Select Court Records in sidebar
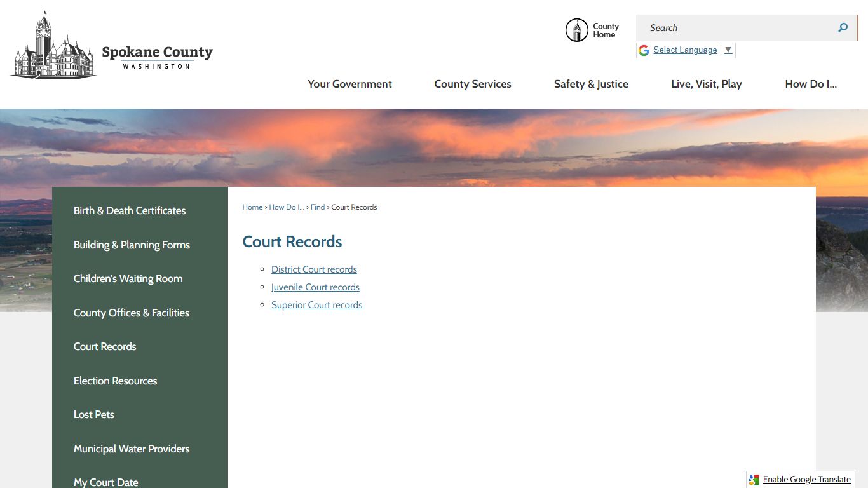The image size is (868, 488). (105, 346)
